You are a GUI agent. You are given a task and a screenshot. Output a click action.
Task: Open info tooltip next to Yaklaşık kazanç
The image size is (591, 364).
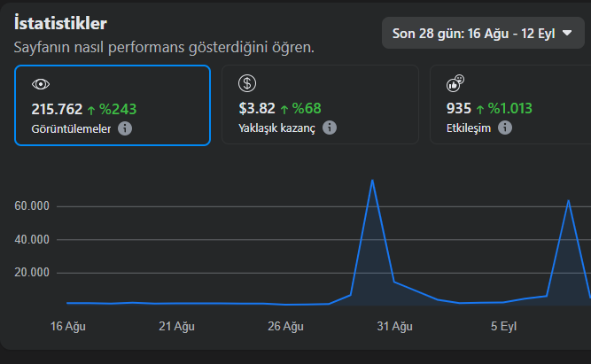click(x=330, y=128)
